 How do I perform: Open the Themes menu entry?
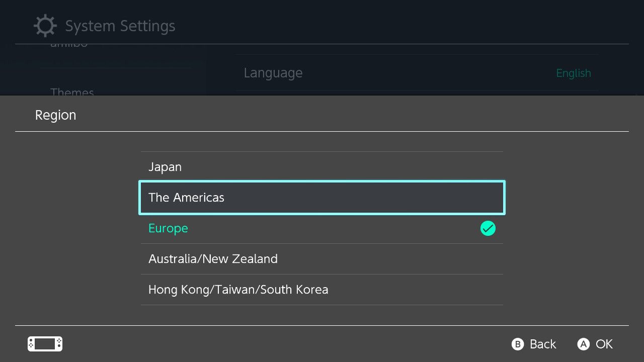(x=71, y=93)
